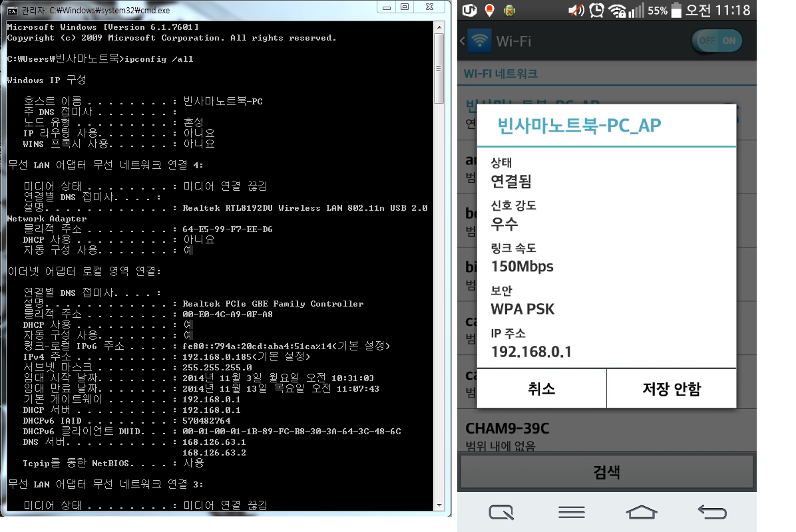Toggle the Wi-Fi OFF/ON switch
This screenshot has height=532, width=796.
[x=717, y=41]
